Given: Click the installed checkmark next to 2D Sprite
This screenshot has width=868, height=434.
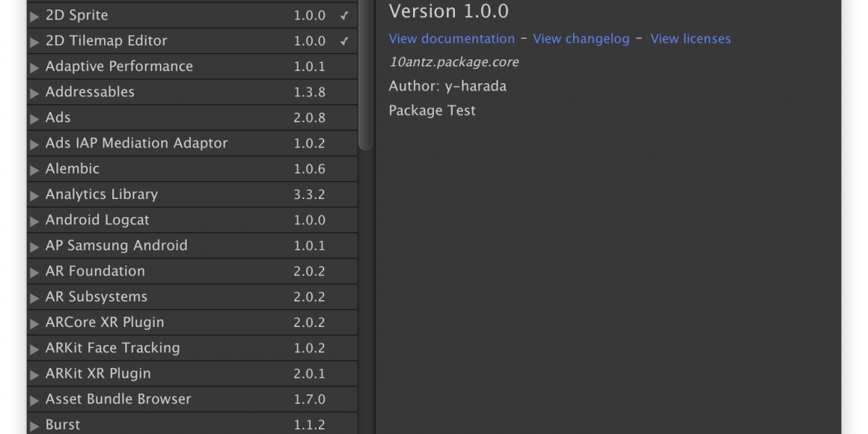Looking at the screenshot, I should (344, 15).
